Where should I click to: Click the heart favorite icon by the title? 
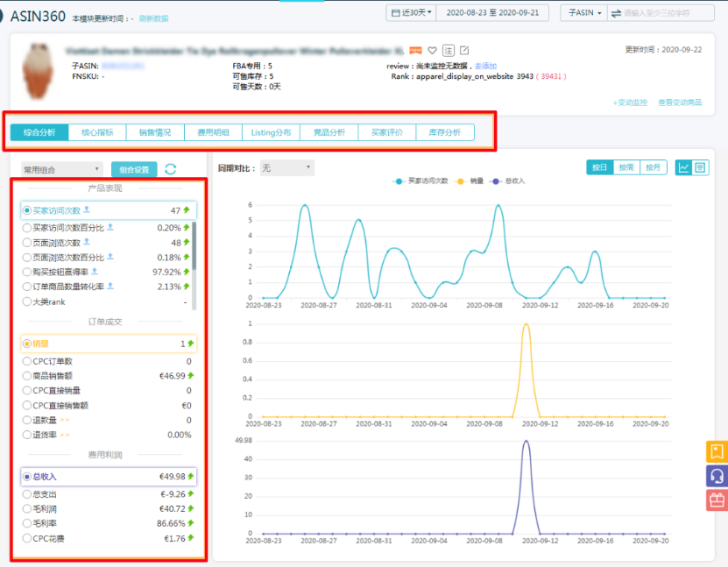click(x=431, y=50)
